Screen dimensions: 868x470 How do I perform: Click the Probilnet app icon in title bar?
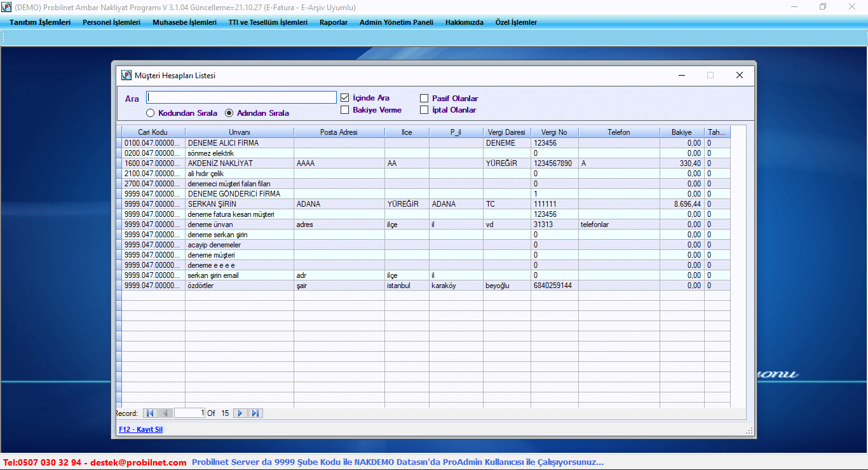point(7,7)
